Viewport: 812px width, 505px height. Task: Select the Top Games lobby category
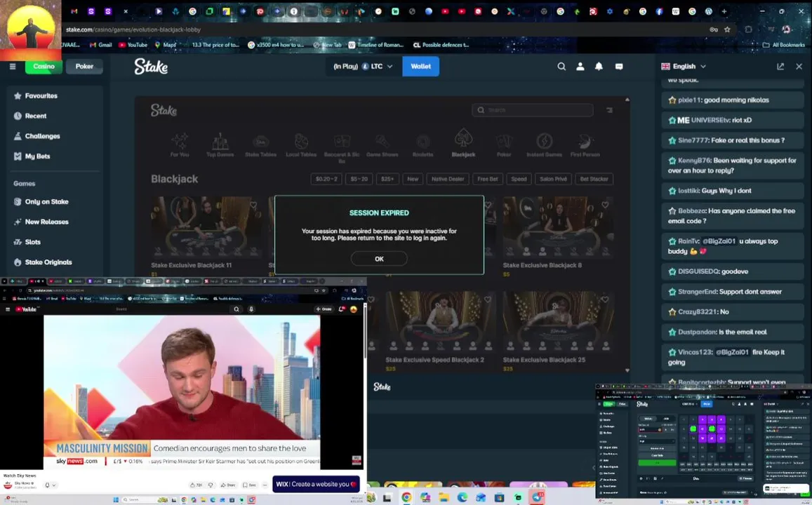click(x=220, y=144)
